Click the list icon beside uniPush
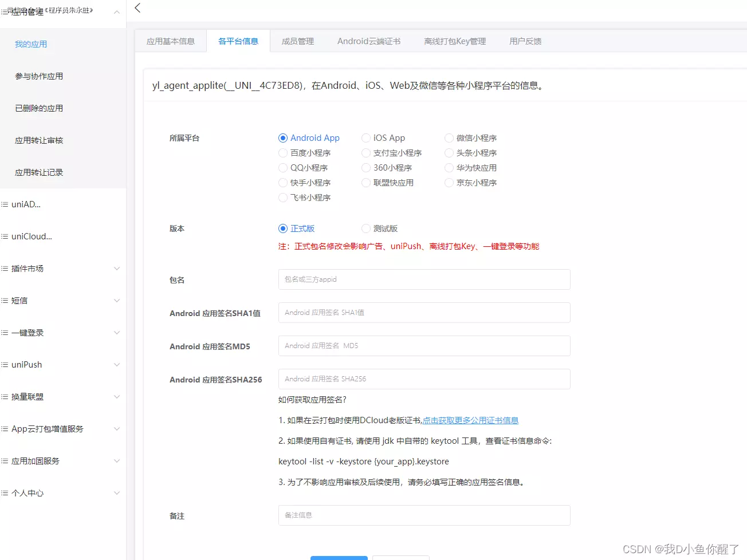Image resolution: width=747 pixels, height=560 pixels. pyautogui.click(x=5, y=365)
